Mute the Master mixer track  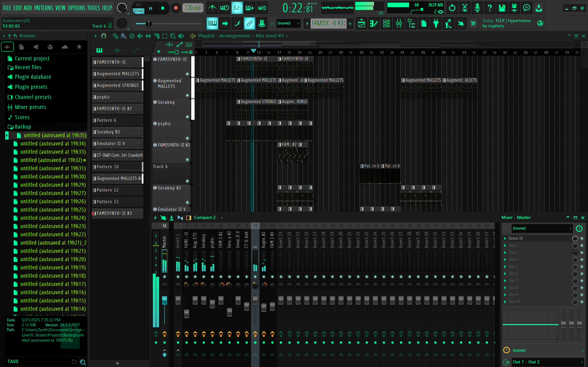[165, 277]
